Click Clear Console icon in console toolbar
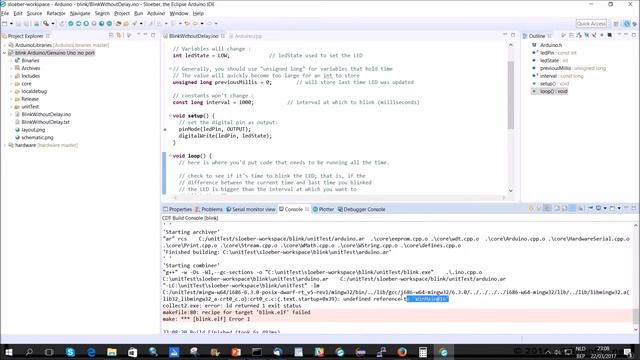The width and height of the screenshot is (640, 360). coord(557,209)
